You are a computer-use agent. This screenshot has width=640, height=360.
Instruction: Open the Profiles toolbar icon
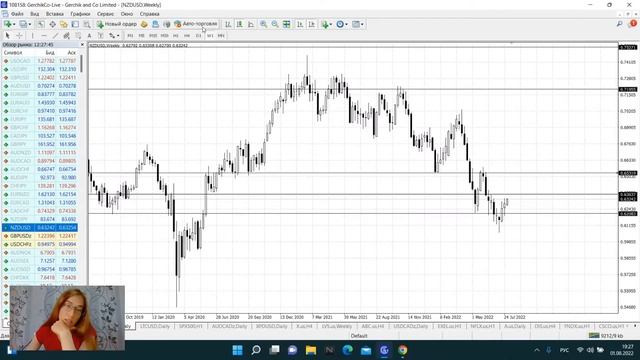[x=23, y=24]
